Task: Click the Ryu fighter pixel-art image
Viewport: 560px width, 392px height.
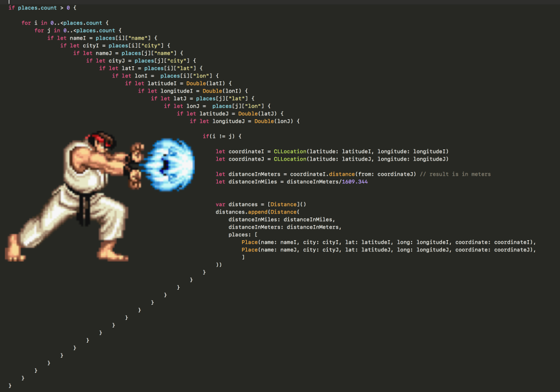Action: click(x=73, y=197)
